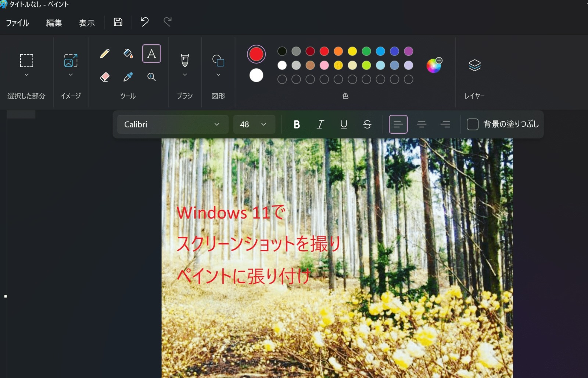Open the ファイル menu
The image size is (588, 378).
tap(17, 23)
